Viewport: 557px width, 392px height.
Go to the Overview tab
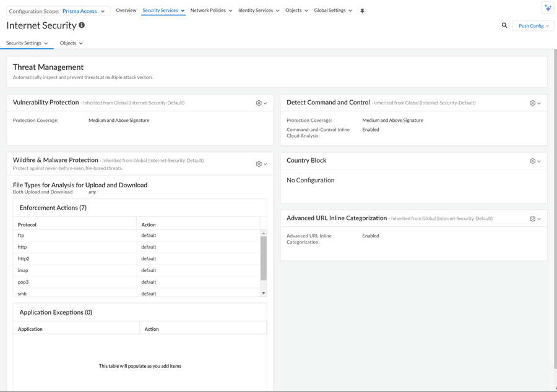tap(126, 11)
